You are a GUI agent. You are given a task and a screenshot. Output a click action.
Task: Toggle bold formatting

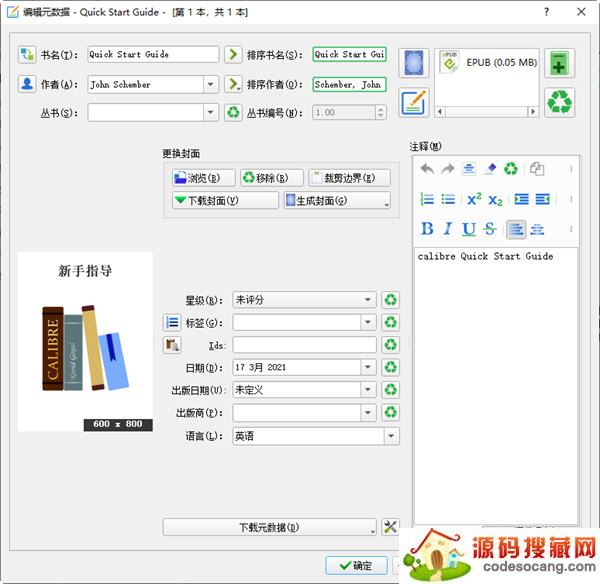click(427, 229)
